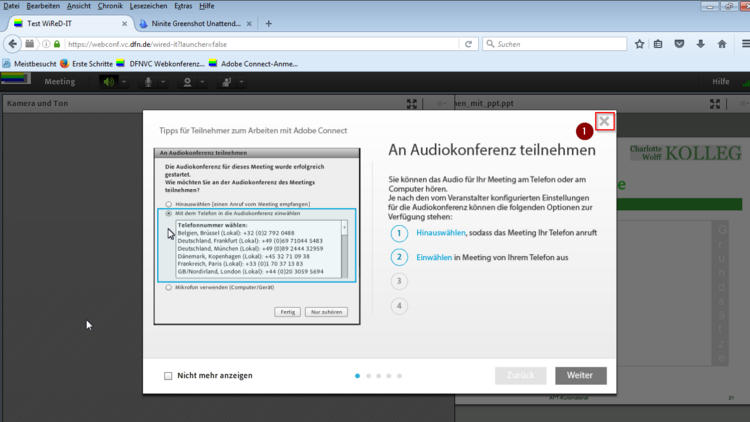
Task: Select Hinauswählen radio option in preview
Action: coord(168,204)
